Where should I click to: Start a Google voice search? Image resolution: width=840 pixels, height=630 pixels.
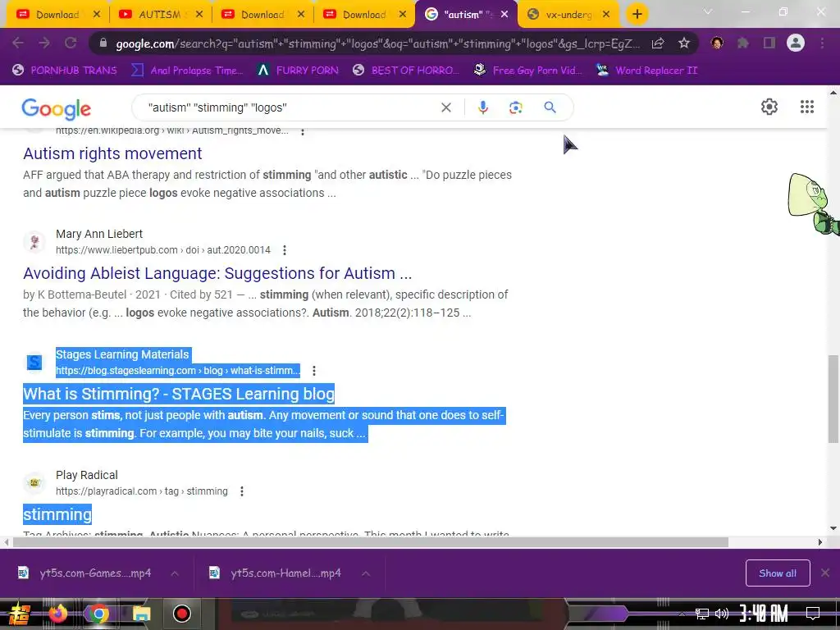[482, 107]
